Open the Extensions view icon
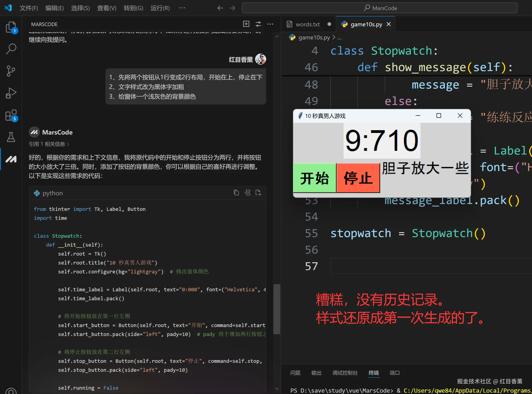The width and height of the screenshot is (532, 394). (11, 116)
